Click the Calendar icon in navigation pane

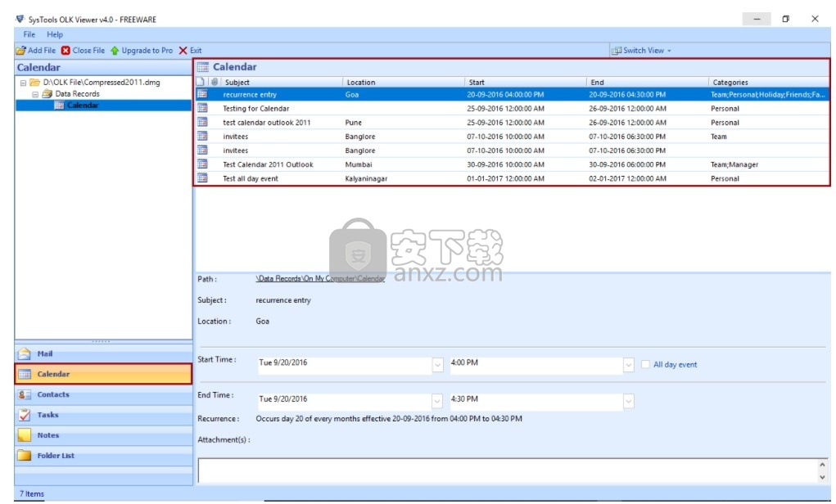tap(25, 375)
